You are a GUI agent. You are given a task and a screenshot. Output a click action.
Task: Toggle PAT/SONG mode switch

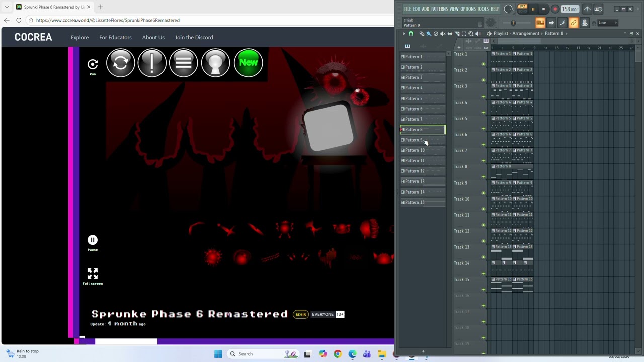click(523, 9)
